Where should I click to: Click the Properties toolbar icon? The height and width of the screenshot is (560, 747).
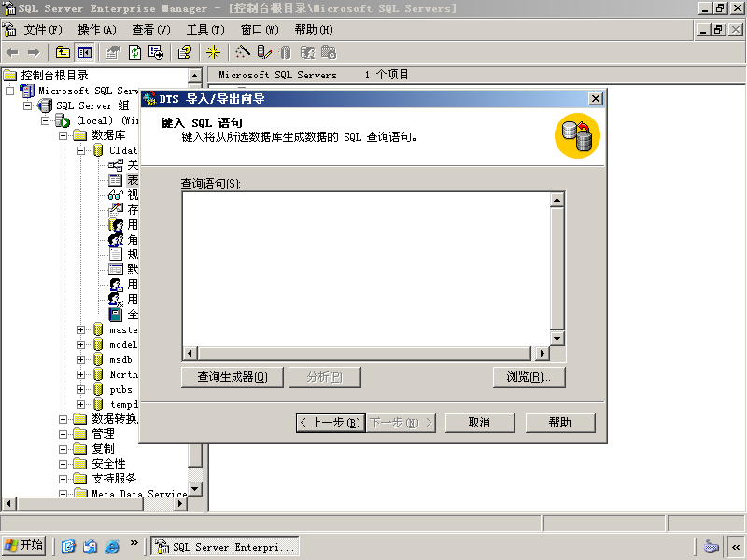pos(113,52)
